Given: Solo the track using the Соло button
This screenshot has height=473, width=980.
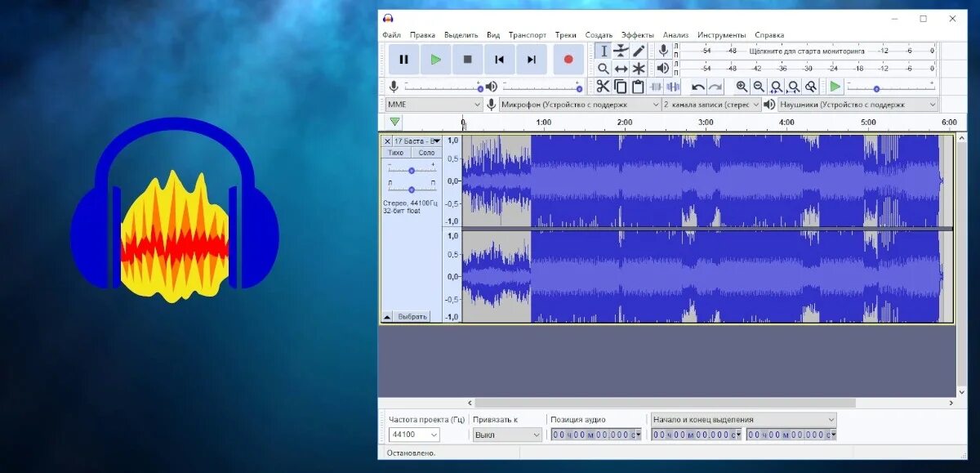Looking at the screenshot, I should [425, 153].
